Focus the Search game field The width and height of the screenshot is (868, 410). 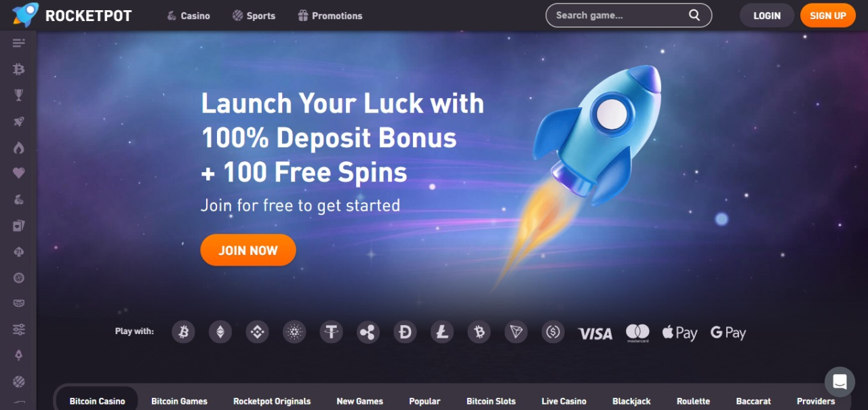tap(629, 15)
